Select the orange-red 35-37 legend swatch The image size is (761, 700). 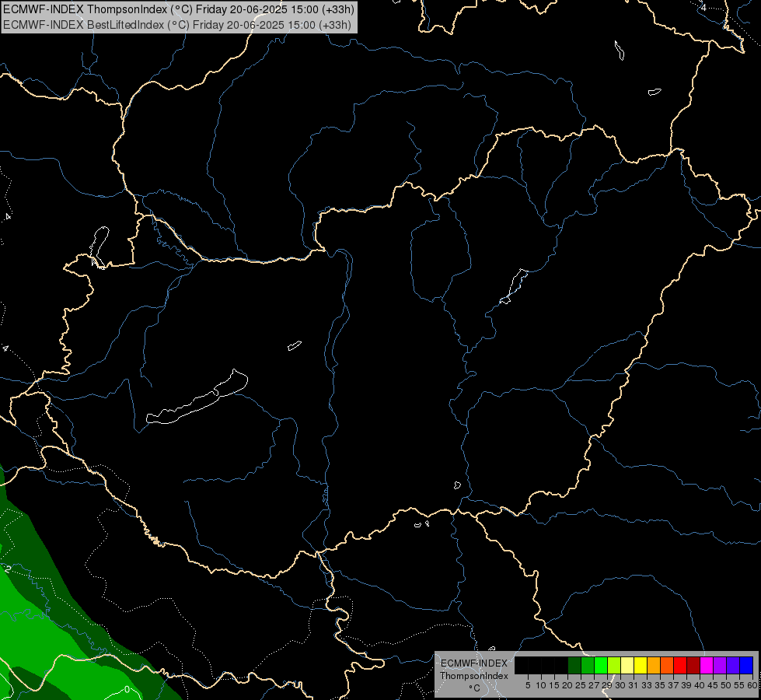click(x=667, y=665)
